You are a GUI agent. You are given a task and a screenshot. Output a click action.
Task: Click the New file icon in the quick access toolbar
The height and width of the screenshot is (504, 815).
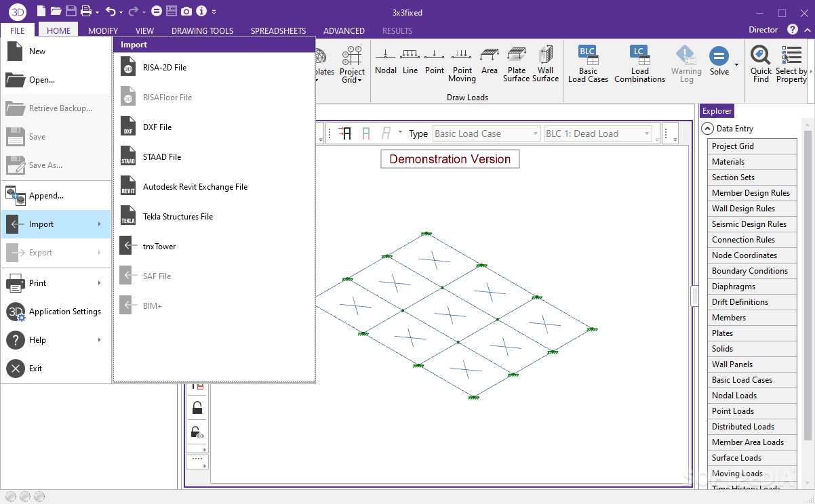point(41,12)
